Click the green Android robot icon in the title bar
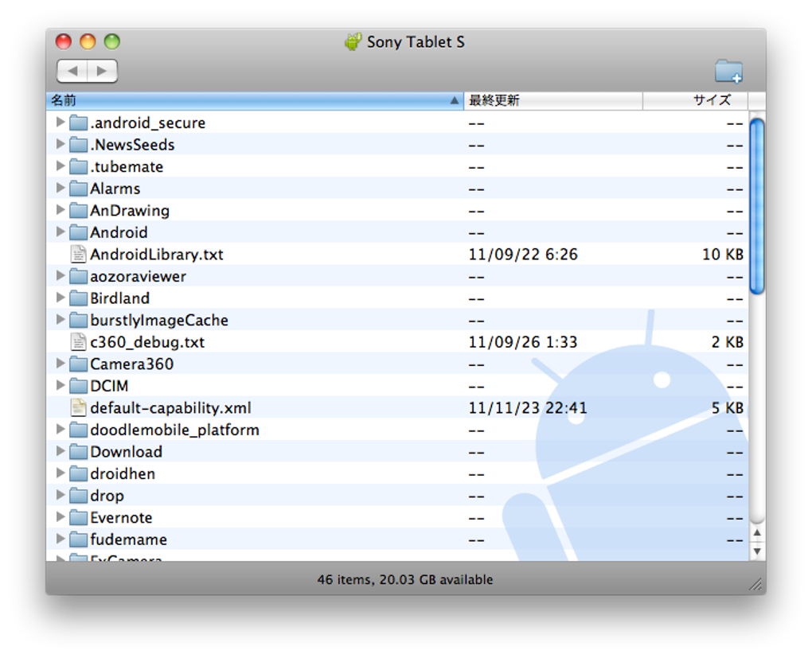 tap(353, 41)
